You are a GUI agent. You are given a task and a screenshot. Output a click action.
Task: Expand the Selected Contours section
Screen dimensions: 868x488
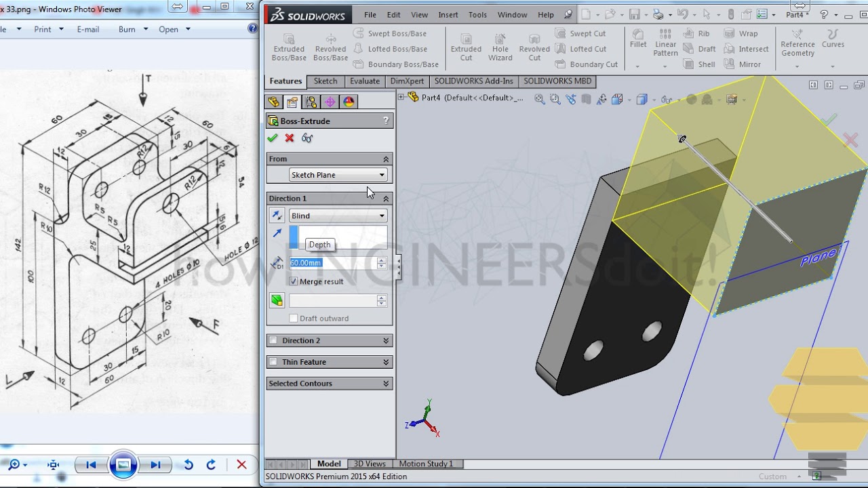(386, 384)
